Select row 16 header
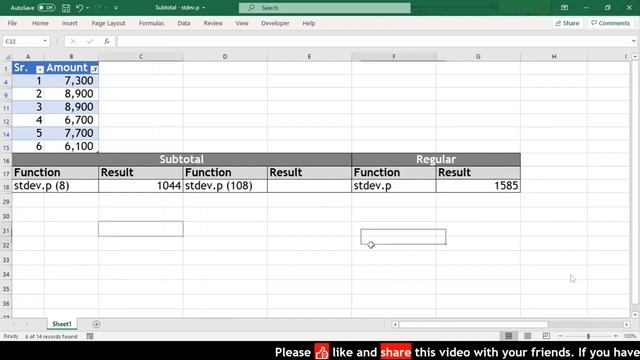This screenshot has width=640, height=360. pos(6,160)
